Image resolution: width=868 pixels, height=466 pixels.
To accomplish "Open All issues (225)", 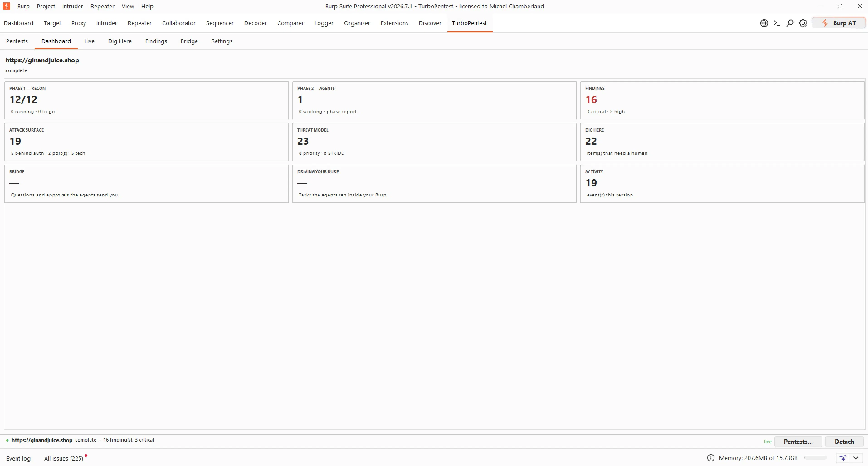I will click(x=64, y=458).
